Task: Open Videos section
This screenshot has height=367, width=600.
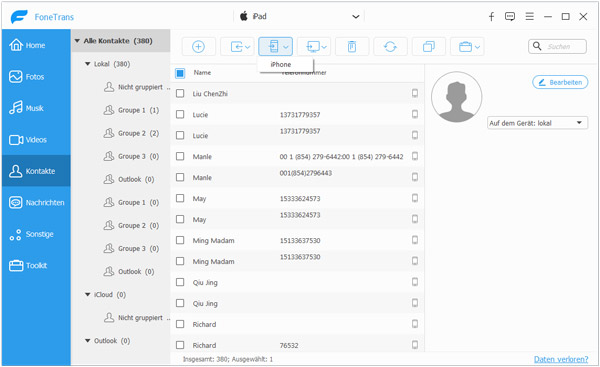Action: (x=36, y=140)
